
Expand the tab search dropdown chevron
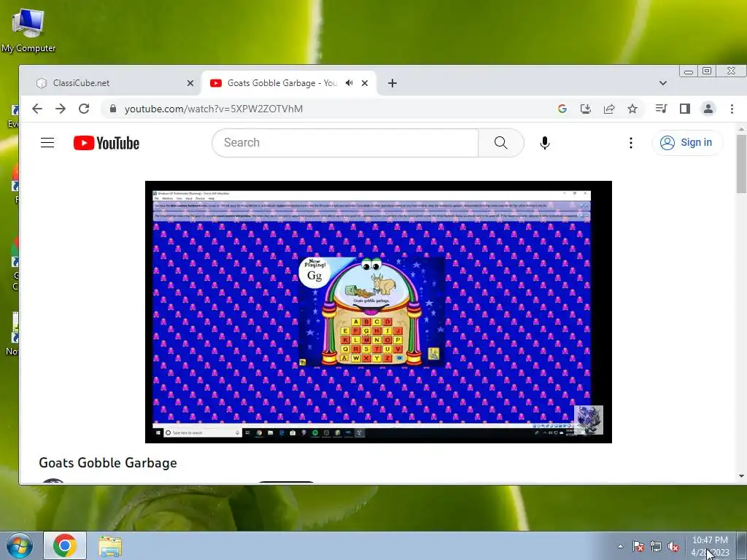click(x=662, y=83)
